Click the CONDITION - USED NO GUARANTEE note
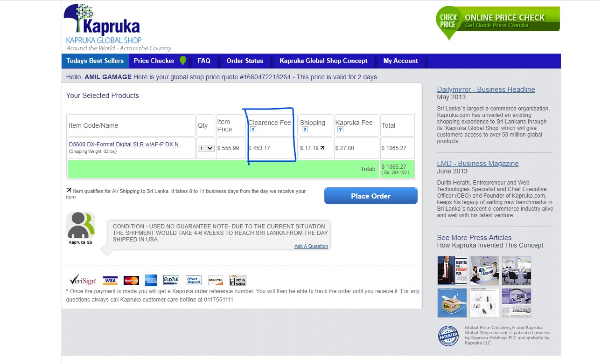This screenshot has width=601, height=364. 220,233
